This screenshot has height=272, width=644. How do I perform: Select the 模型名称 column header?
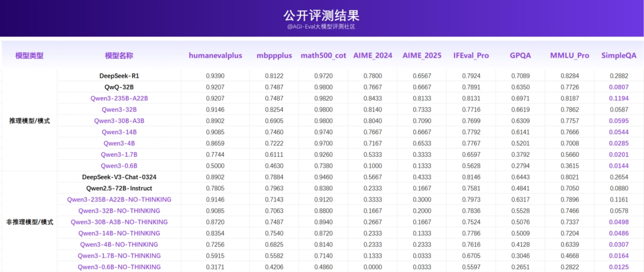pyautogui.click(x=119, y=55)
